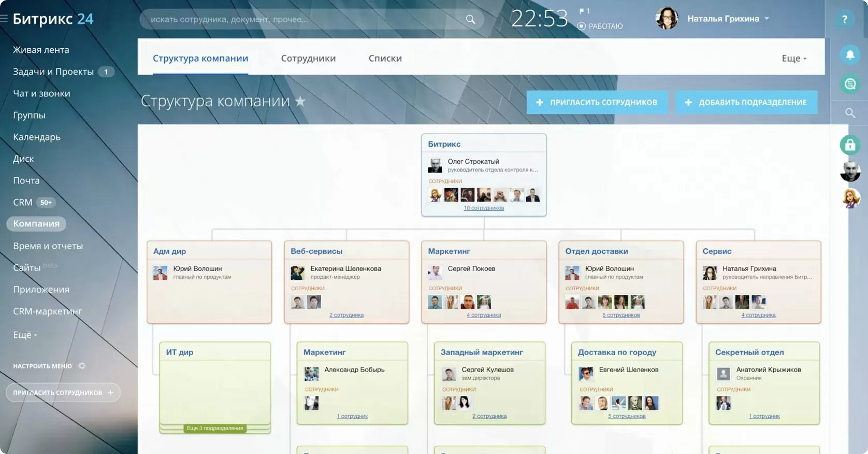Click Екатерина Шеленкова's avatar photo

[298, 273]
